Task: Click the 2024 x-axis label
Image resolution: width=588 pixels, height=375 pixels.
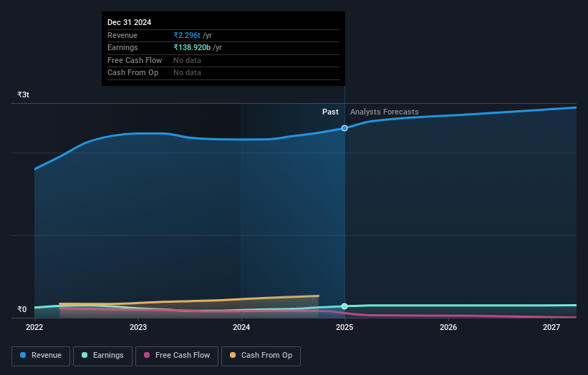Action: click(x=241, y=328)
